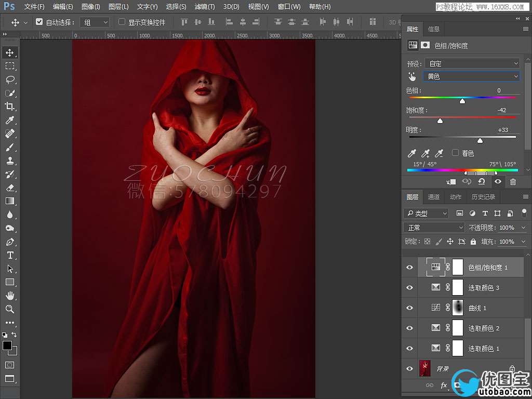
Task: Click the 明度 lightness slider handle
Action: [x=480, y=140]
